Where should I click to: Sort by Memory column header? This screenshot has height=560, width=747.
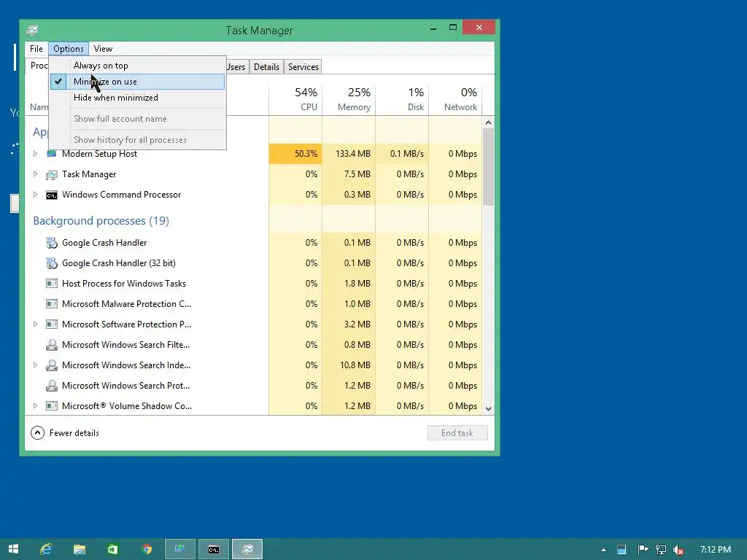pyautogui.click(x=349, y=99)
